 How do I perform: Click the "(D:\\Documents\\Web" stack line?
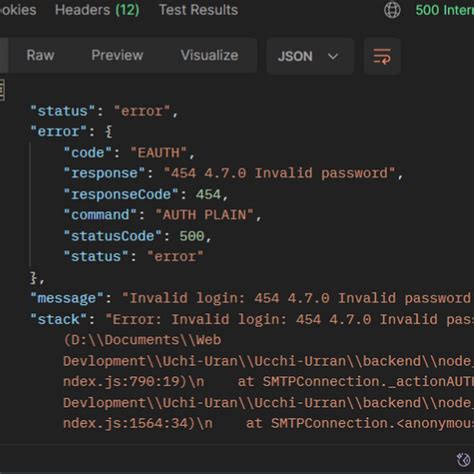142,340
